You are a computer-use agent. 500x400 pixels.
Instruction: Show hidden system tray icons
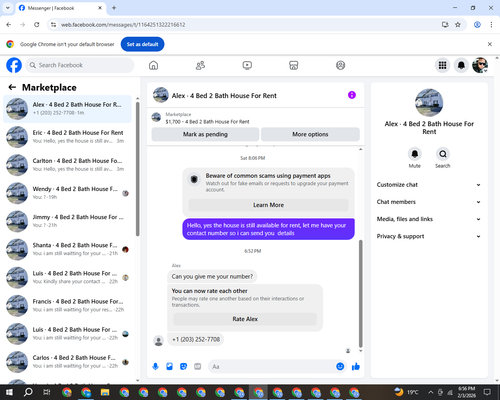point(431,392)
